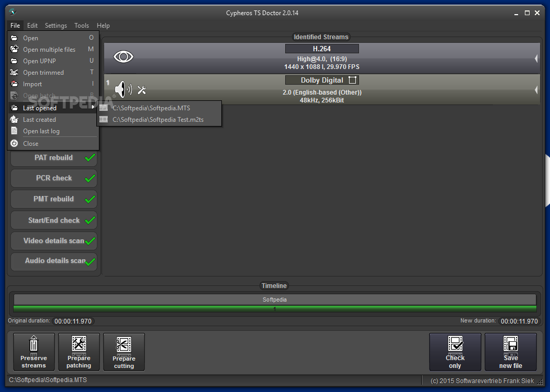This screenshot has height=392, width=550.
Task: Open the File menu
Action: 15,26
